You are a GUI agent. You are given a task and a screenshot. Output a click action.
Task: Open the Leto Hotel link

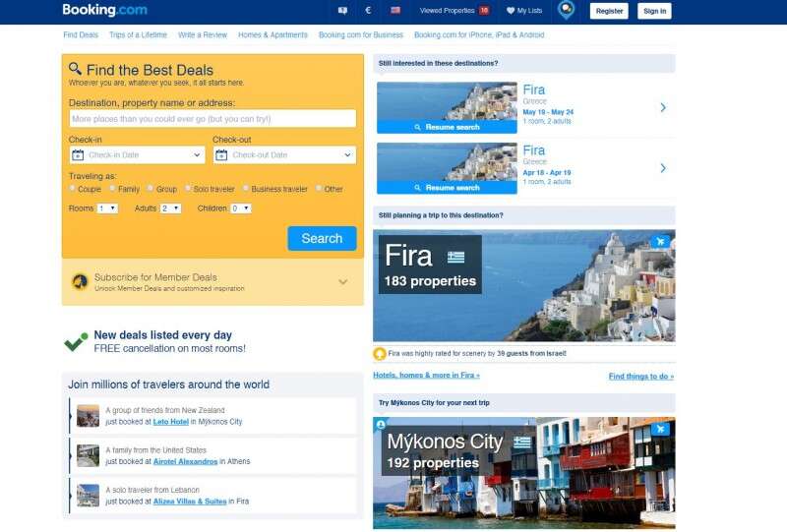click(x=170, y=422)
